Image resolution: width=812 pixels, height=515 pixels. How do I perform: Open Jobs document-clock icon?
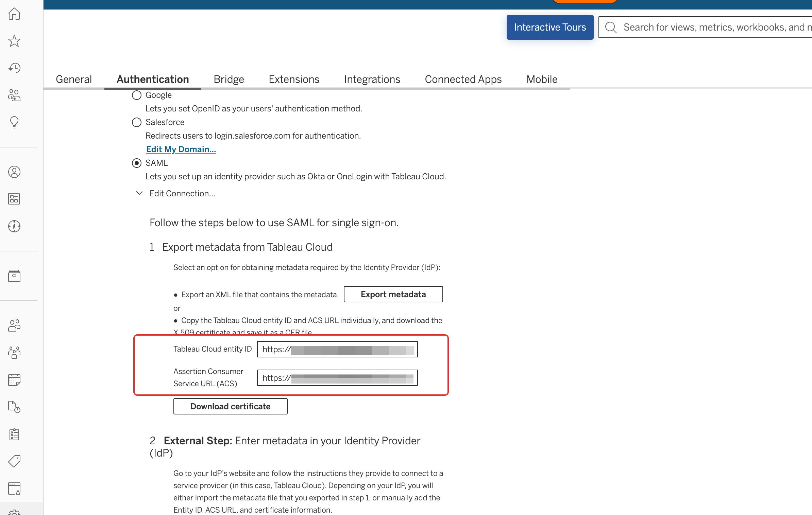point(14,407)
